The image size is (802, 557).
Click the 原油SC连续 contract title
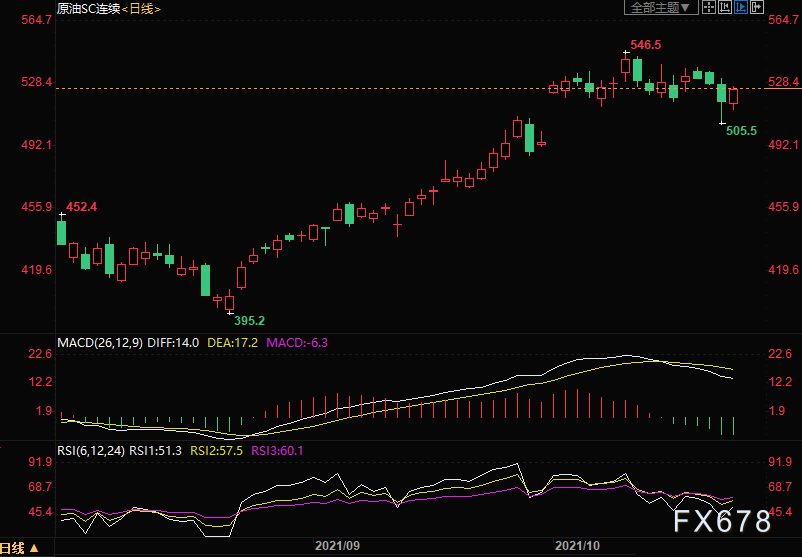[88, 9]
